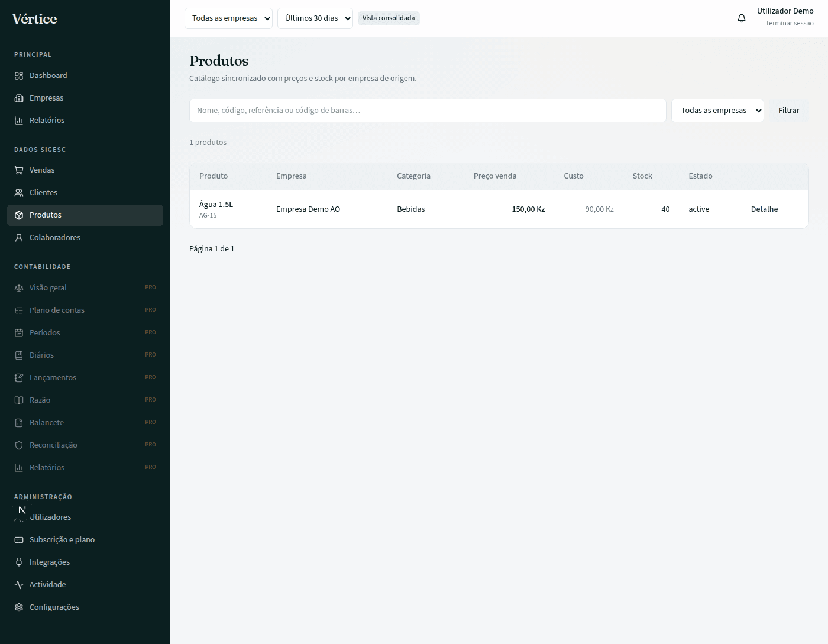This screenshot has height=644, width=828.
Task: Open the notifications bell icon
Action: click(742, 18)
